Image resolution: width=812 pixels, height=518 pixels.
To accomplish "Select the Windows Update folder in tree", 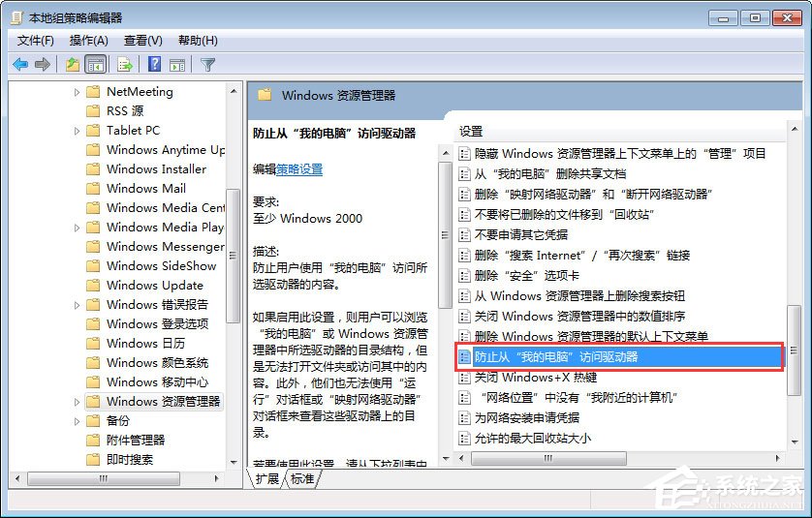I will coord(154,286).
